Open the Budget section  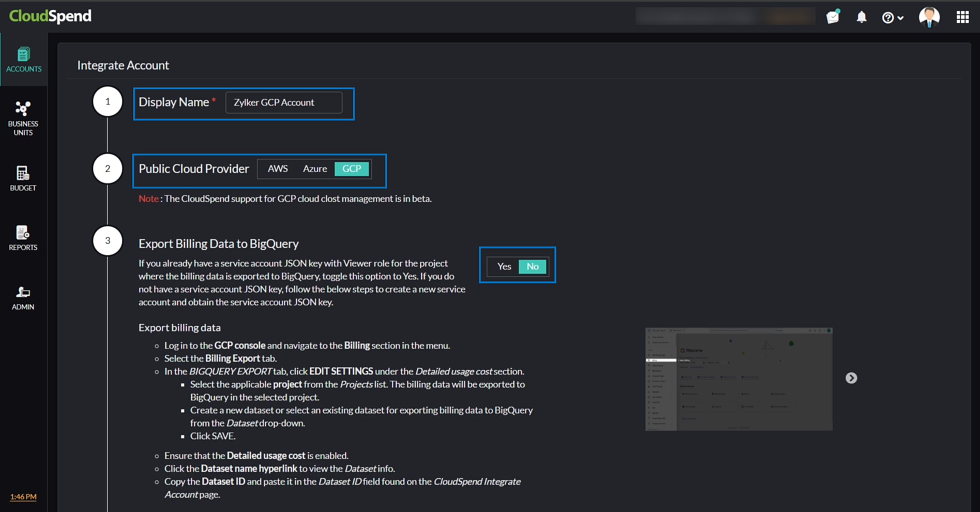pos(23,178)
